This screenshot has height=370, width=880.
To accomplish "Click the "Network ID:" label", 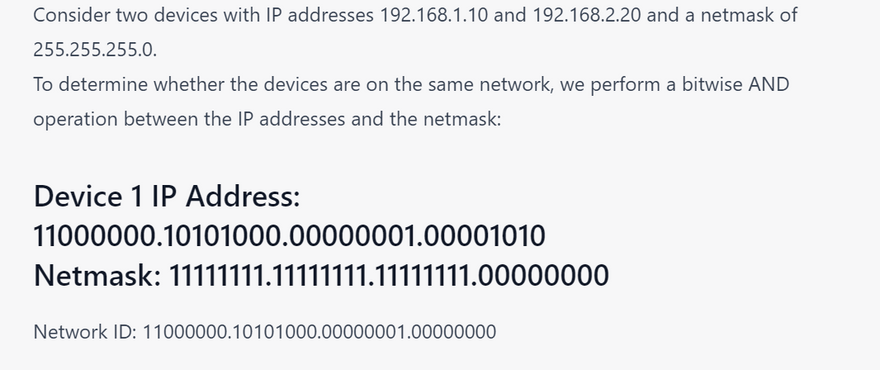I will coord(85,332).
